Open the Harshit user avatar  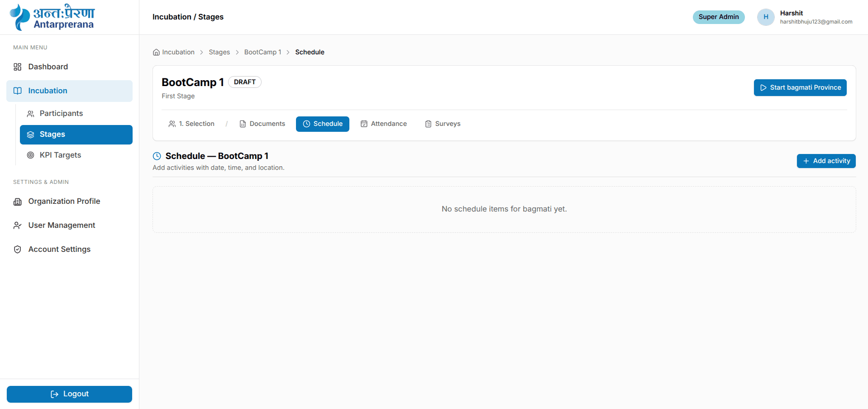[x=766, y=17]
